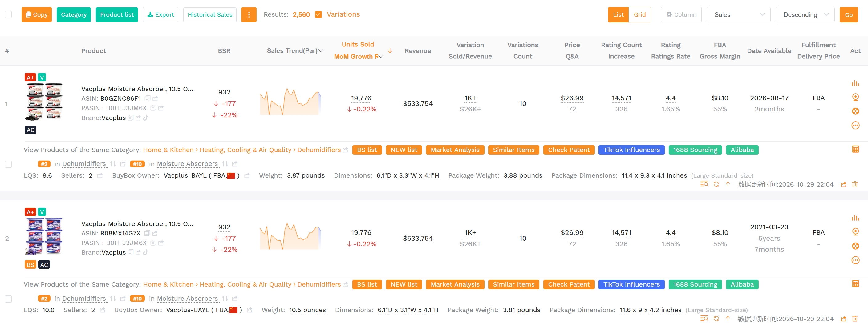868x325 pixels.
Task: Click Export button
Action: coord(160,14)
